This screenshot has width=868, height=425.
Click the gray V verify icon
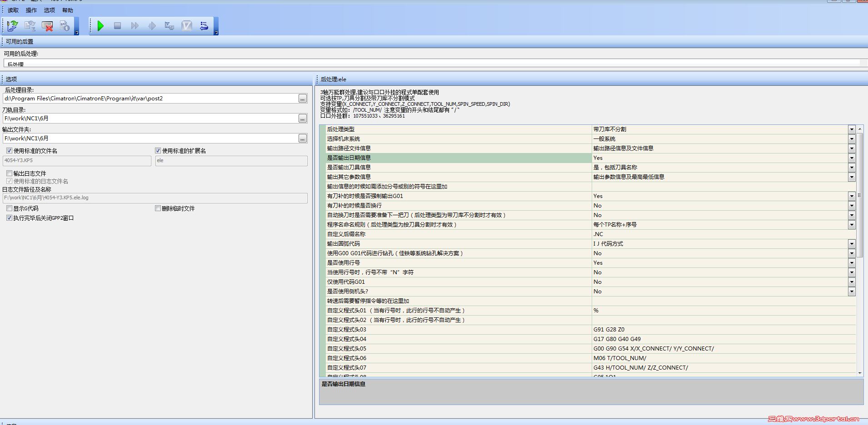[x=187, y=26]
